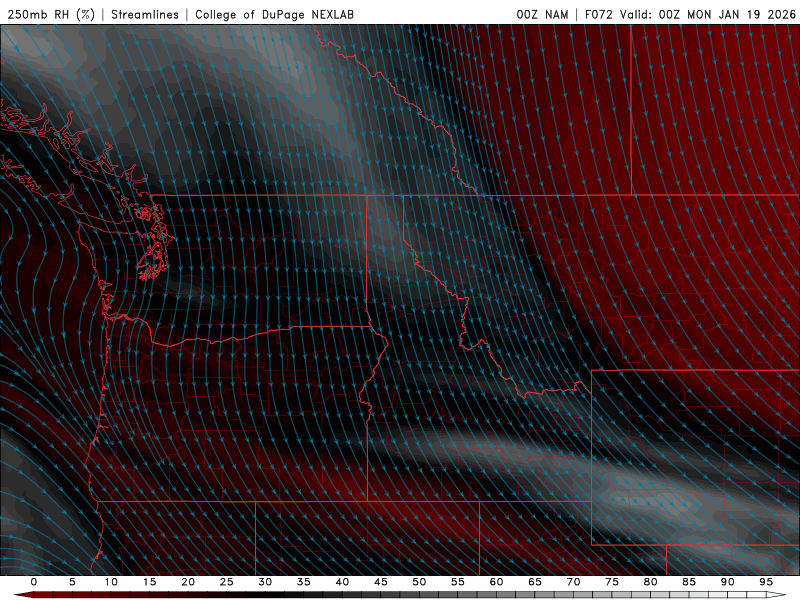The width and height of the screenshot is (800, 600).
Task: Click the 'Streamlines' label in header
Action: coord(145,14)
